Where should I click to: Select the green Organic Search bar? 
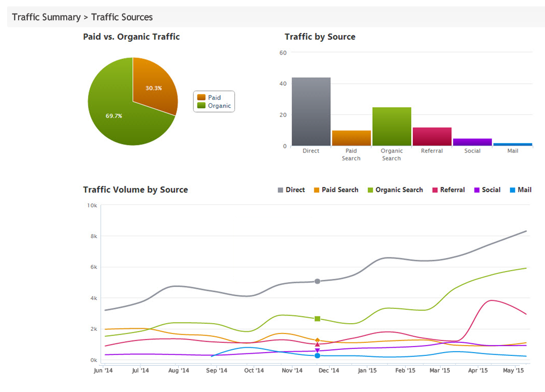coord(391,126)
